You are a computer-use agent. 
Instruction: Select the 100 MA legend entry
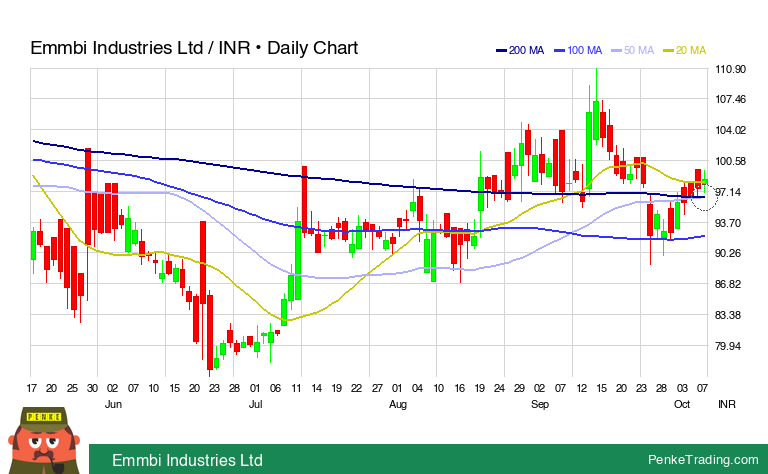[x=578, y=50]
